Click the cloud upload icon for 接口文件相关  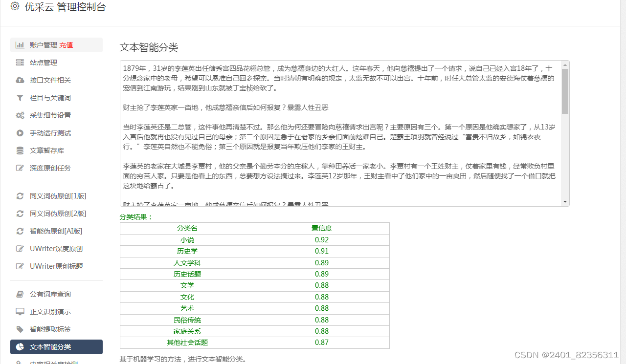click(x=20, y=80)
